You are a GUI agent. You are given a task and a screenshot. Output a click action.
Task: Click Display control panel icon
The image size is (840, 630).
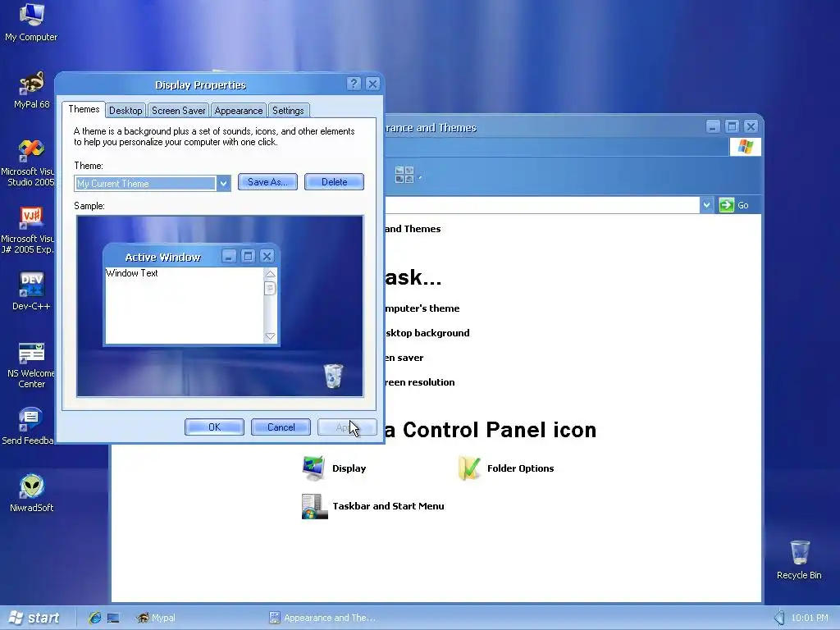[313, 468]
